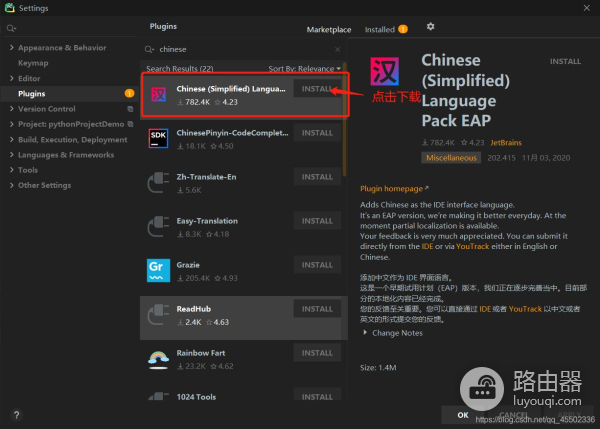The height and width of the screenshot is (429, 600).
Task: Select the Rainbow Fart plugin icon
Action: click(158, 360)
